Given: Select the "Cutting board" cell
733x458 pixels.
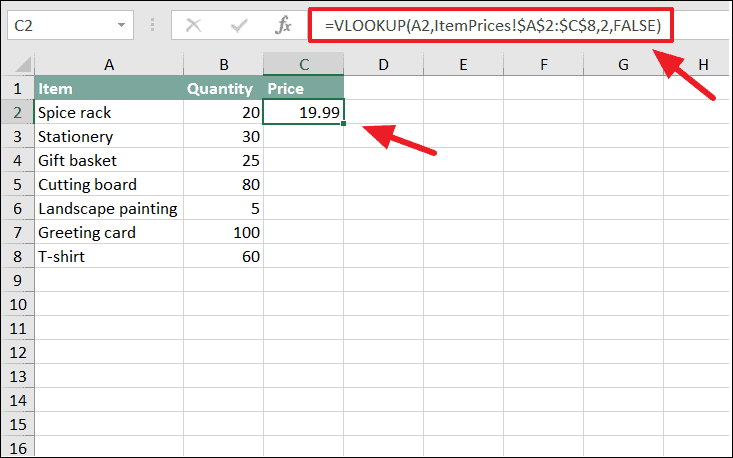Looking at the screenshot, I should (109, 184).
